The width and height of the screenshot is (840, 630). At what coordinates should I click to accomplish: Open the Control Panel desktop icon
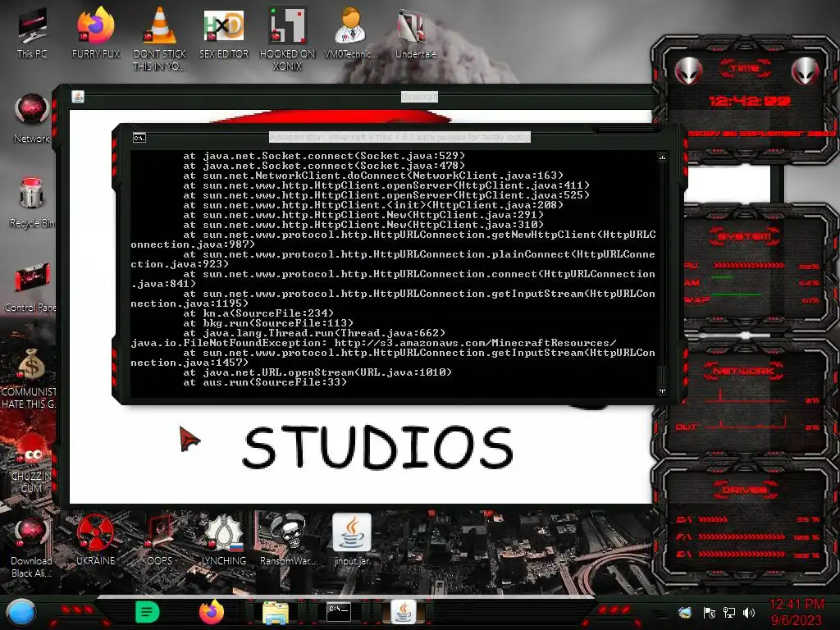(30, 287)
